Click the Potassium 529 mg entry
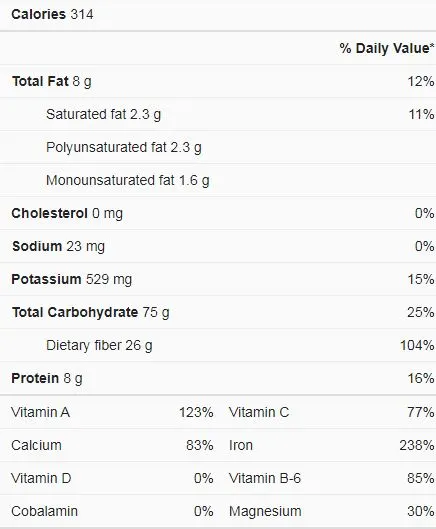The image size is (436, 529). pos(72,279)
